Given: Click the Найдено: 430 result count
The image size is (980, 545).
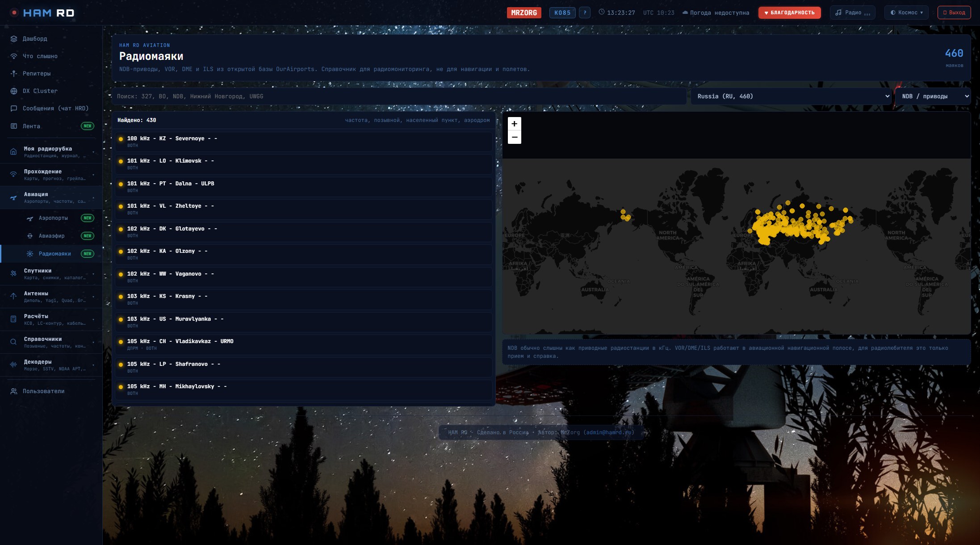Looking at the screenshot, I should (x=137, y=120).
